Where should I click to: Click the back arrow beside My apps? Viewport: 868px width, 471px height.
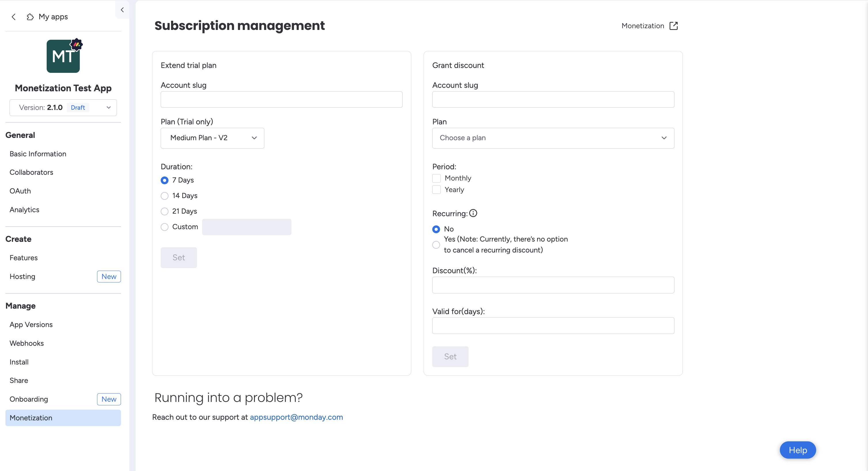click(x=14, y=17)
